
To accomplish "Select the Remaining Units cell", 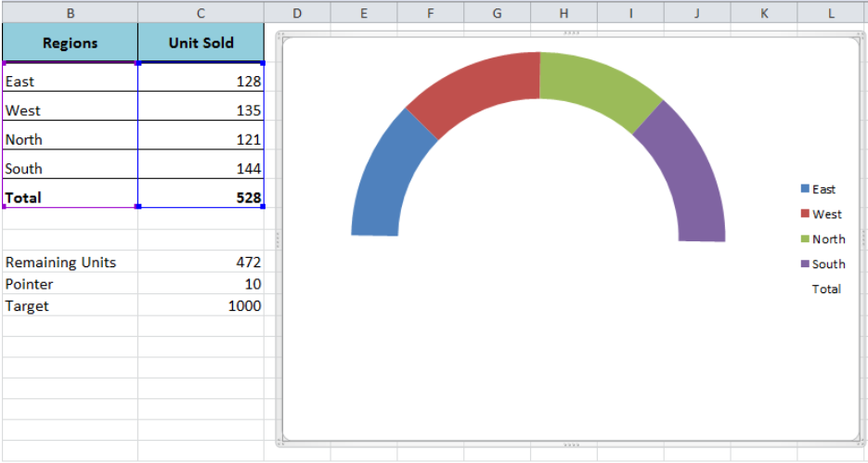I will coord(71,262).
